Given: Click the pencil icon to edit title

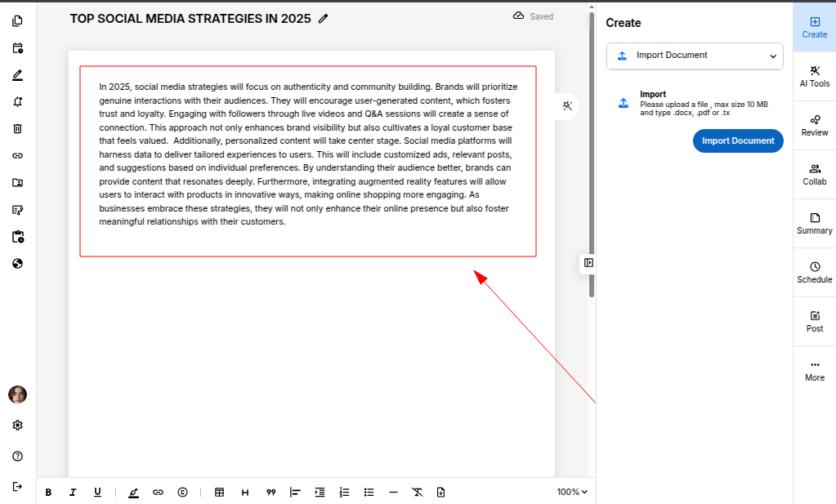Looking at the screenshot, I should 324,19.
